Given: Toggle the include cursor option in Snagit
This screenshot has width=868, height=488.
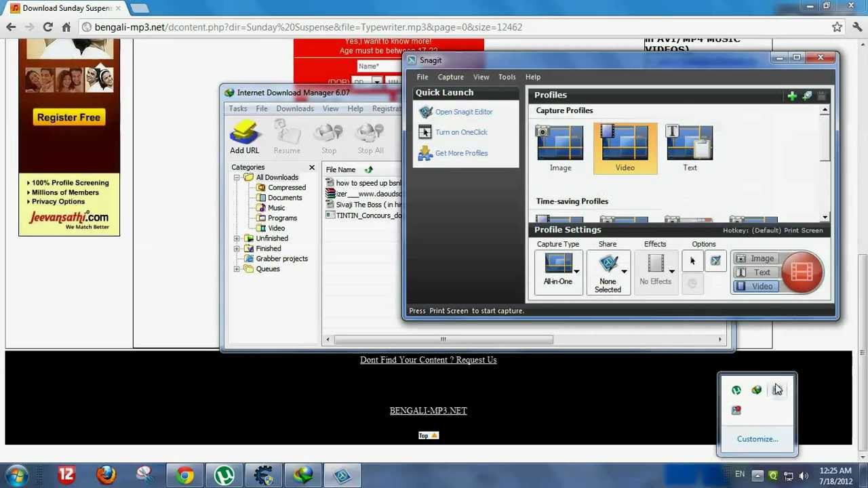Looking at the screenshot, I should (692, 262).
